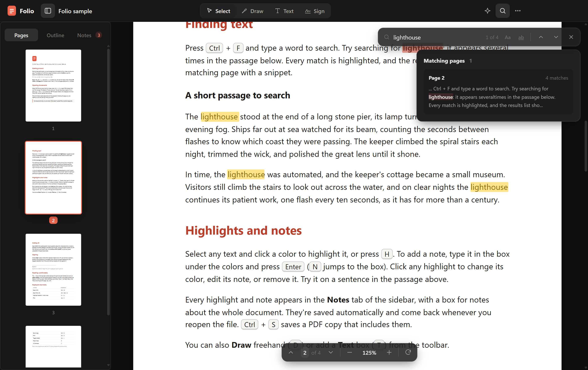Go to previous search match

point(541,37)
